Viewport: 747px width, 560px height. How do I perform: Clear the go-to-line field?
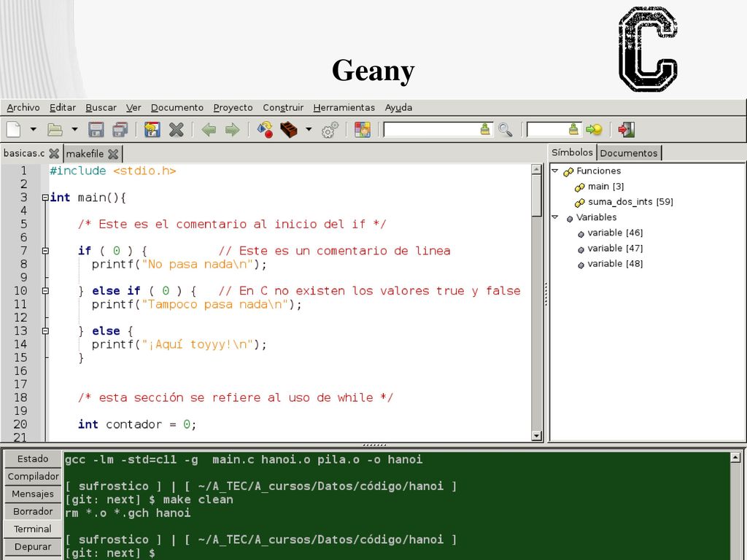(x=573, y=129)
